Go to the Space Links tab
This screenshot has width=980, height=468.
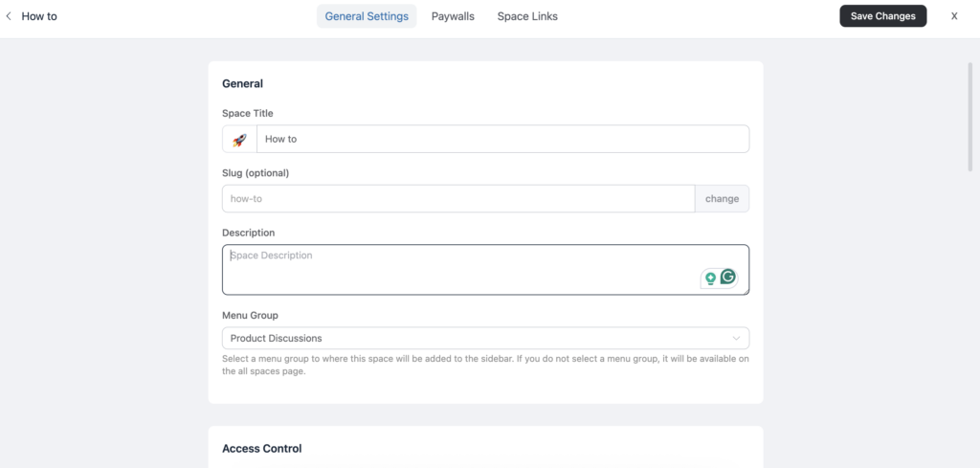[527, 16]
